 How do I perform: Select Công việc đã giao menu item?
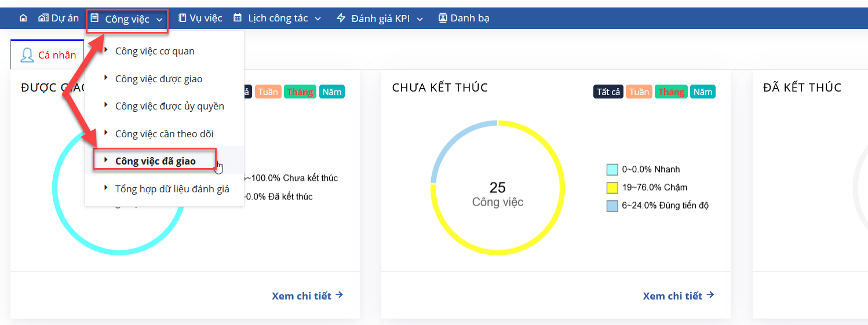pos(155,160)
